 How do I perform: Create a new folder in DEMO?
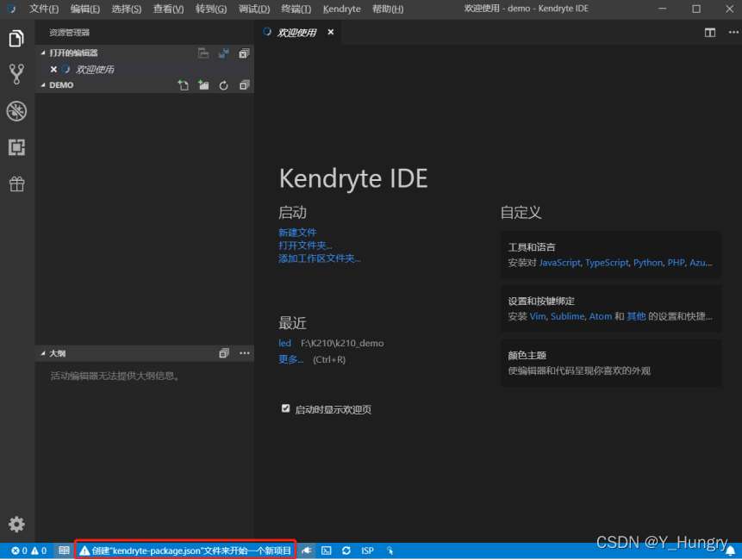[203, 85]
